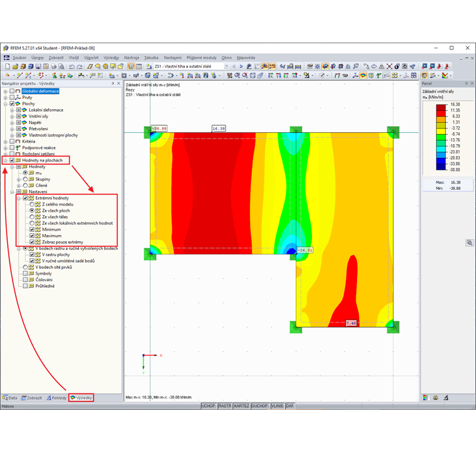This screenshot has width=476, height=453.
Task: Go to the previous load case
Action: [x=234, y=66]
